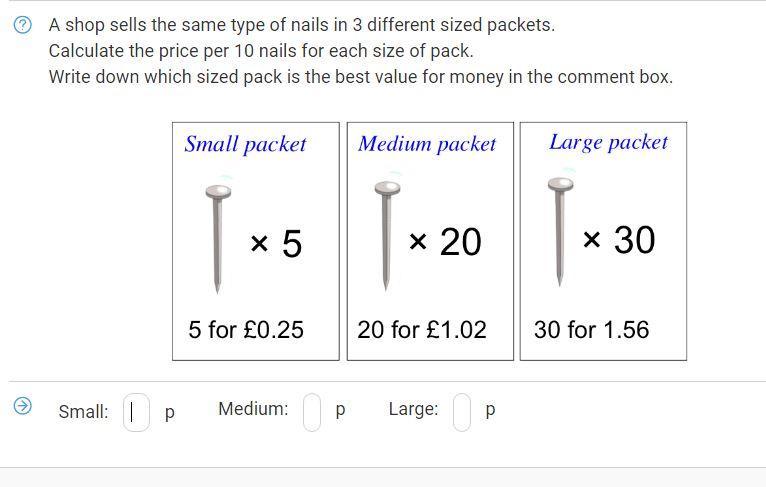Click the "Large packet" heading

(608, 142)
